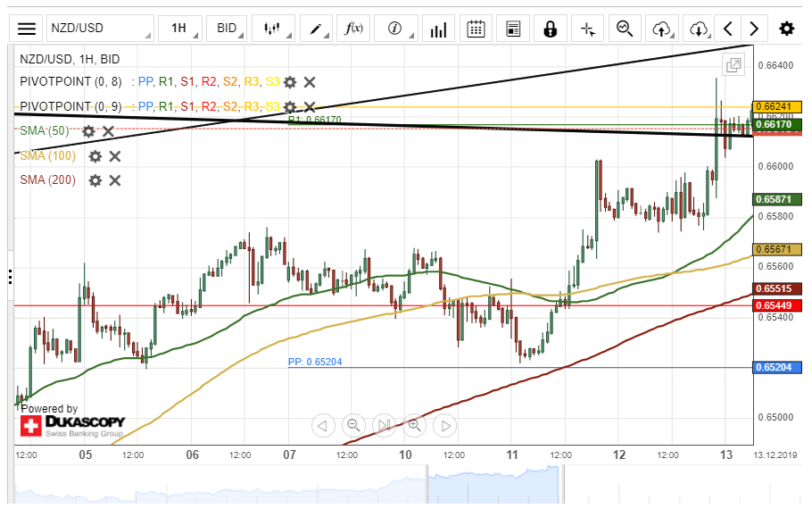
Task: Click the yellow 0.66241 price tag
Action: coord(777,107)
